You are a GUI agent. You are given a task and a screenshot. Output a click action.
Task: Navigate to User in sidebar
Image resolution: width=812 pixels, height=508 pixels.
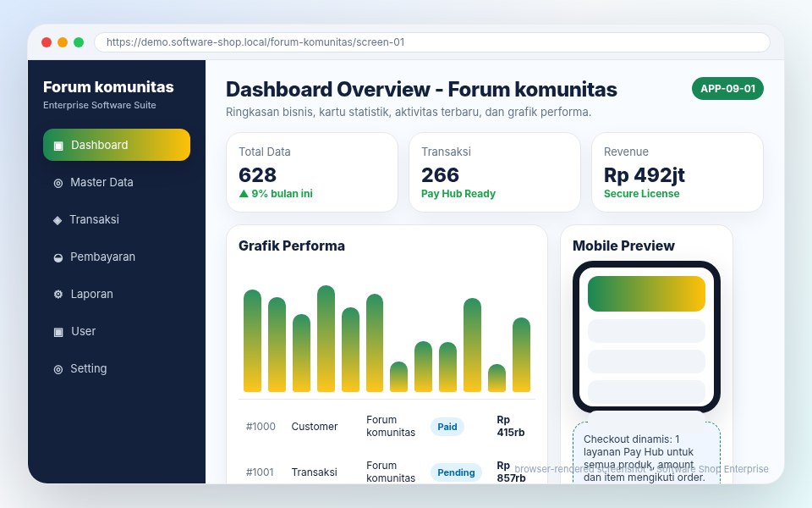point(117,331)
